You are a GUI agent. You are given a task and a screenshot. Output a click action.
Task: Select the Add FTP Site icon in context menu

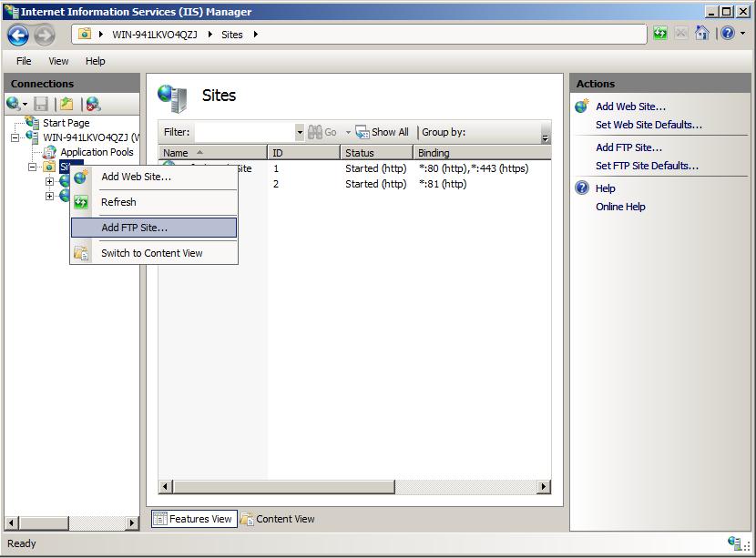[82, 227]
